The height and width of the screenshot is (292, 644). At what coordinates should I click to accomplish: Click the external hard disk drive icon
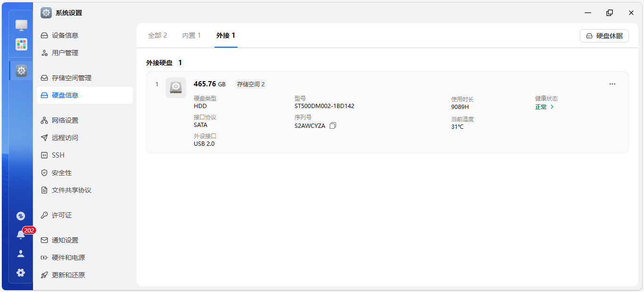click(176, 88)
